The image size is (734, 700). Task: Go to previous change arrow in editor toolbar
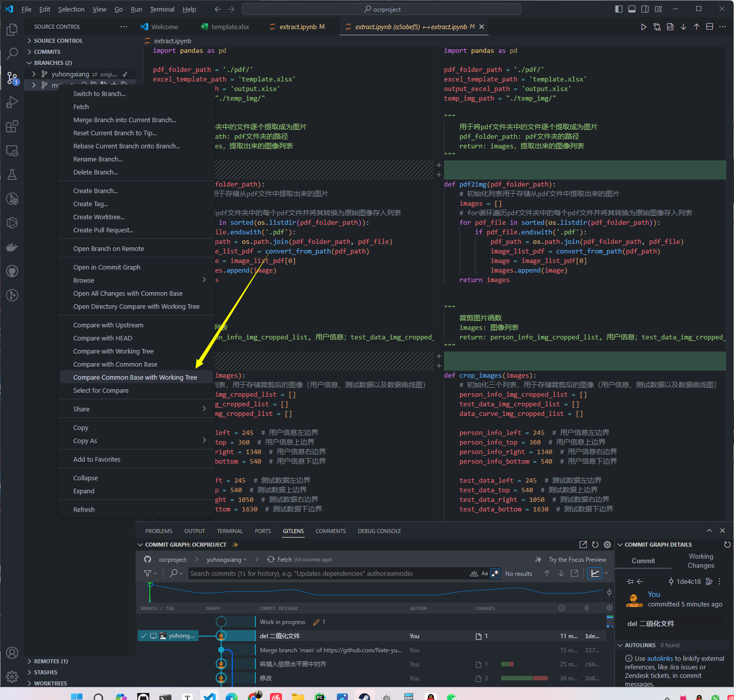click(696, 27)
